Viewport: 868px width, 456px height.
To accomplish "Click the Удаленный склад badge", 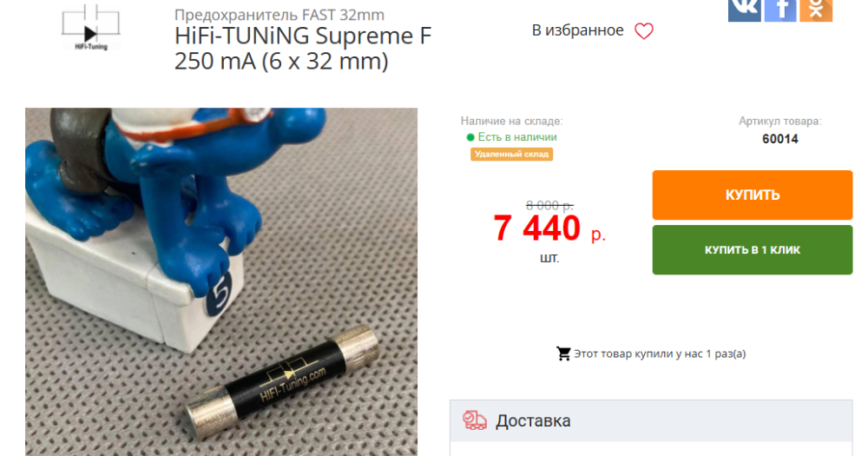I will pos(511,154).
